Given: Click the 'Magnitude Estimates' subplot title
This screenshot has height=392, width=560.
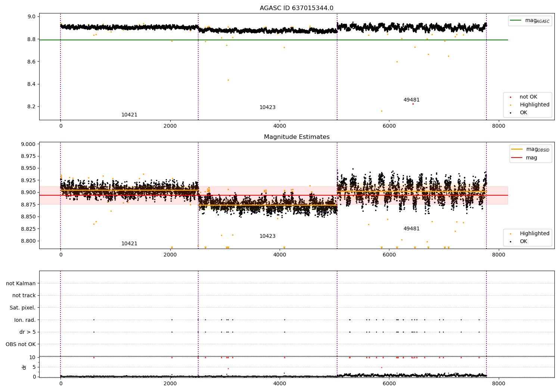Looking at the screenshot, I should [296, 137].
